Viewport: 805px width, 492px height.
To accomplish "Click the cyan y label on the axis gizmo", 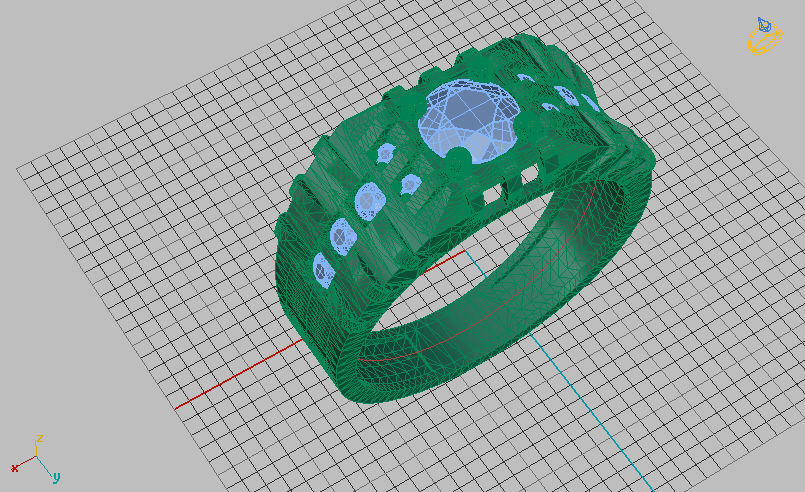I will coord(56,477).
